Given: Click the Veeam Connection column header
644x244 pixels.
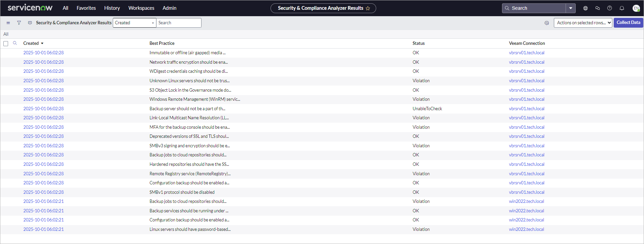Looking at the screenshot, I should pyautogui.click(x=527, y=43).
